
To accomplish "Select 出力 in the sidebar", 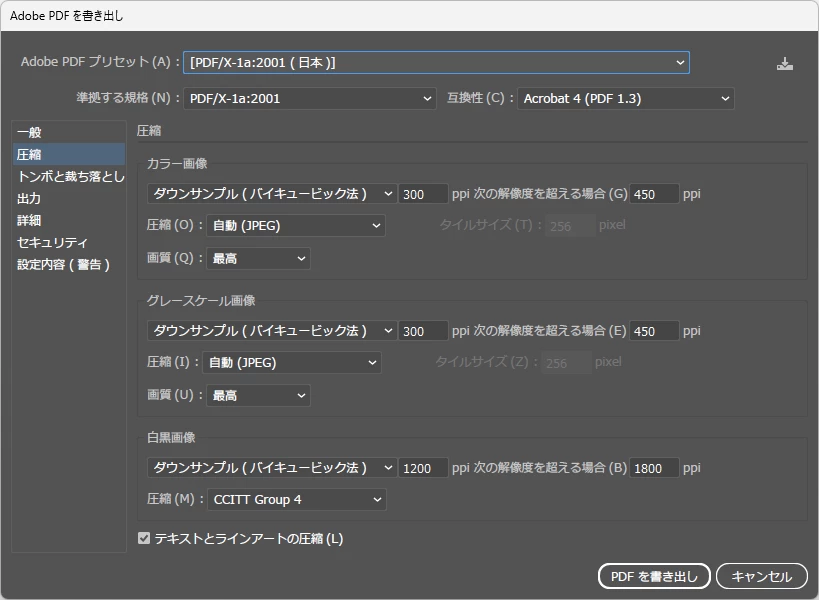I will 69,198.
